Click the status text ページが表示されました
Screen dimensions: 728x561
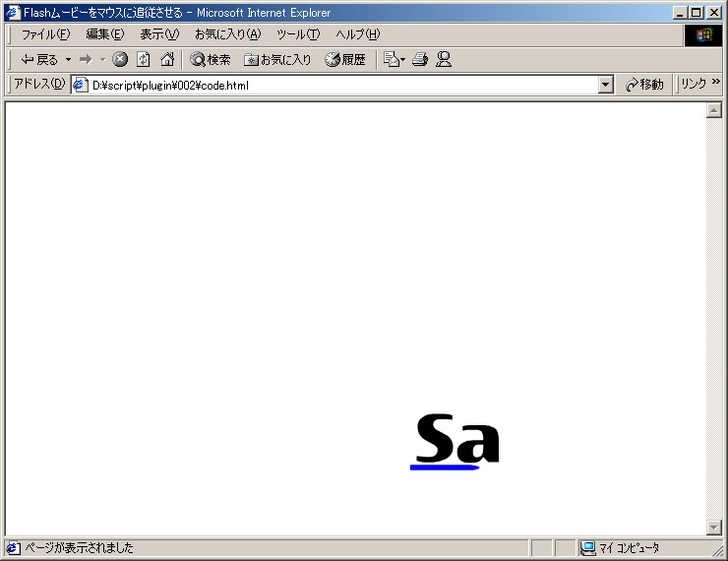coord(79,548)
